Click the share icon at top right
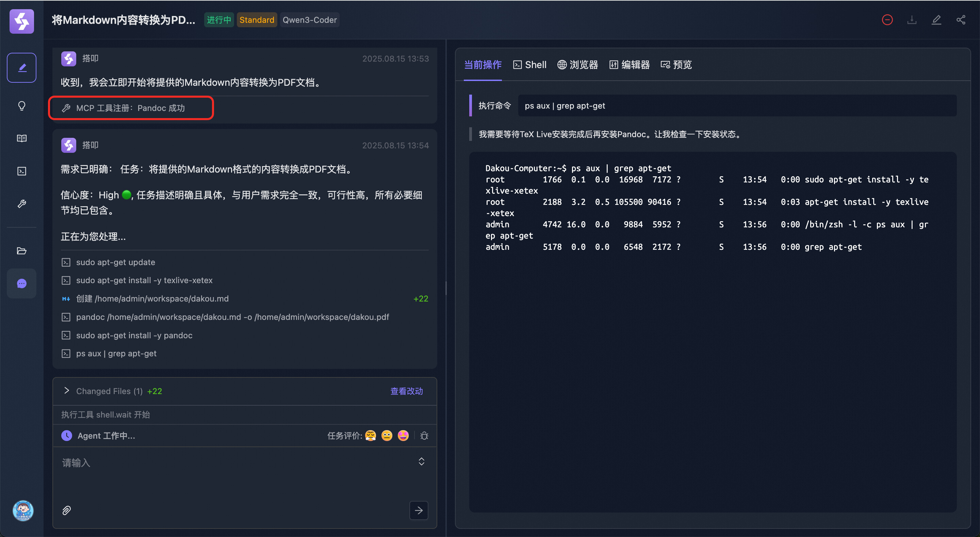Image resolution: width=980 pixels, height=537 pixels. [961, 20]
